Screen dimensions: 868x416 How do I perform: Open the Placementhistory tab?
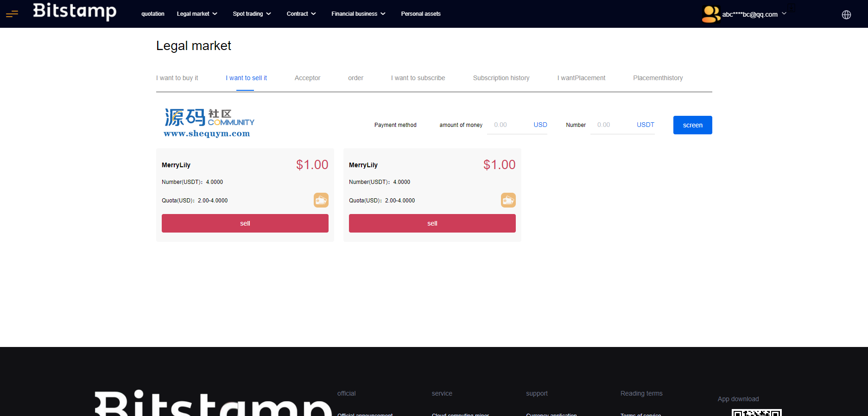click(x=658, y=78)
